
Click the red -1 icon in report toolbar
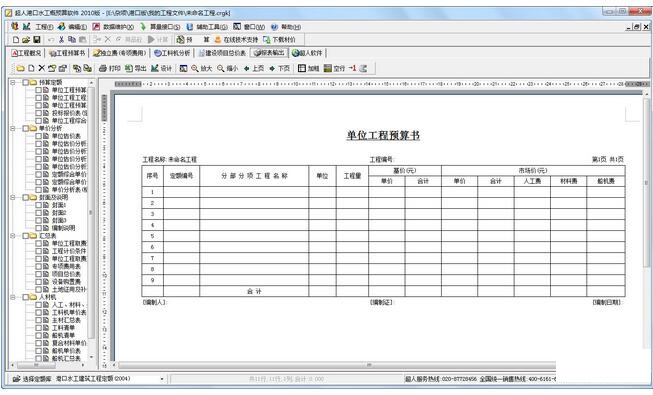click(352, 68)
